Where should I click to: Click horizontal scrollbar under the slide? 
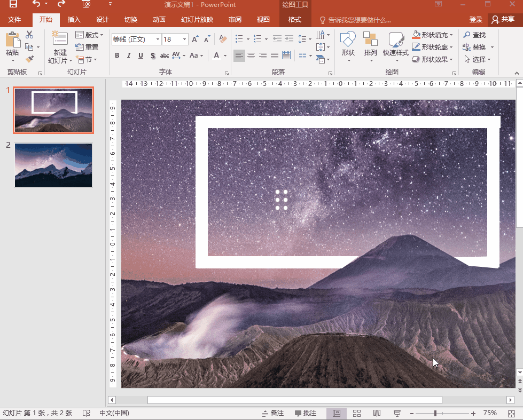click(x=295, y=400)
